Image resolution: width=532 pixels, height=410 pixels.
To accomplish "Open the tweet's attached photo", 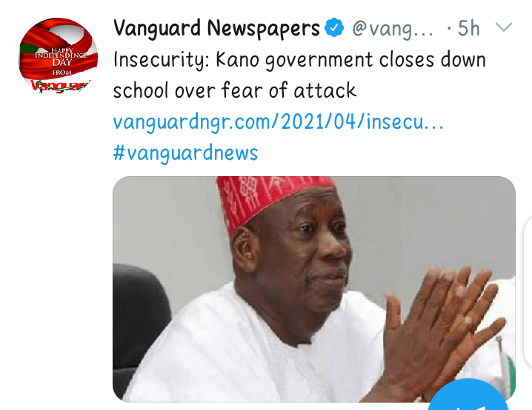I will pyautogui.click(x=314, y=289).
